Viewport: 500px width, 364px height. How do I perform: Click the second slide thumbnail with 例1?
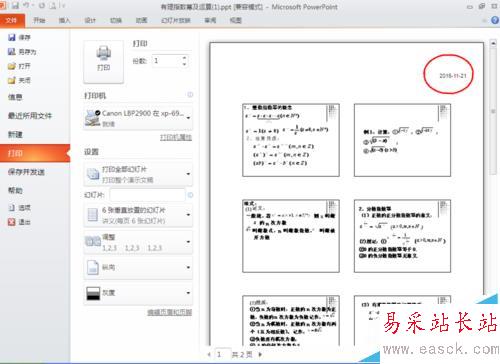coord(402,140)
